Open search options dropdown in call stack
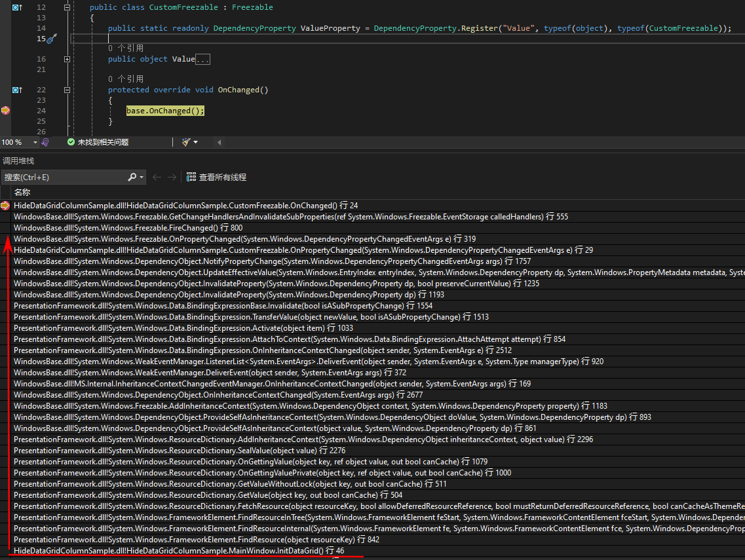The image size is (745, 560). point(142,177)
